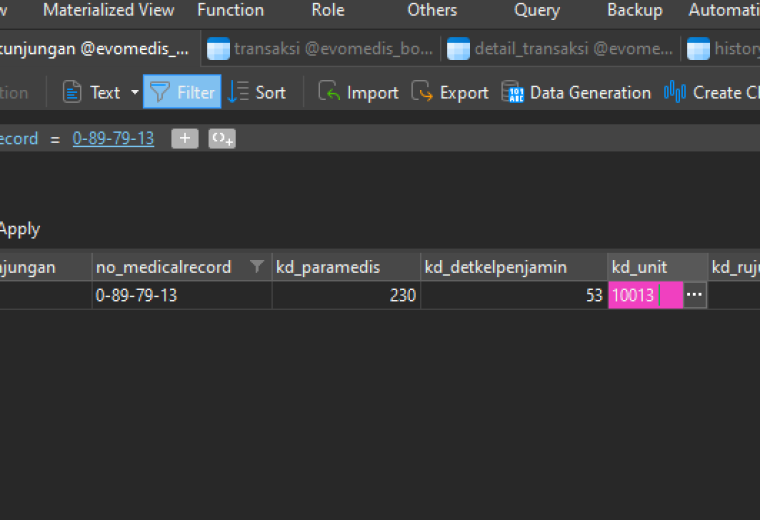Screen dimensions: 760x520
Task: Switch to transaksi @evomedis tab
Action: click(x=320, y=48)
